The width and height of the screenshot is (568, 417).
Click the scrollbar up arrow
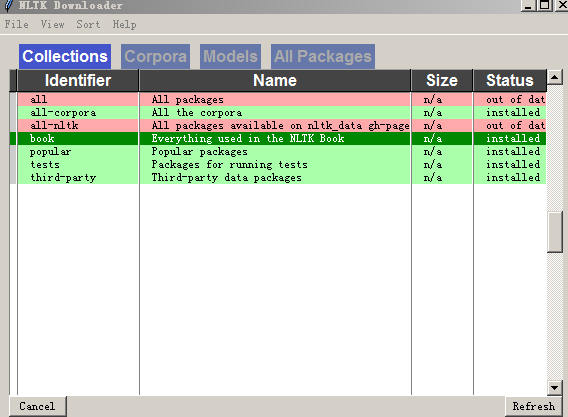tap(555, 77)
